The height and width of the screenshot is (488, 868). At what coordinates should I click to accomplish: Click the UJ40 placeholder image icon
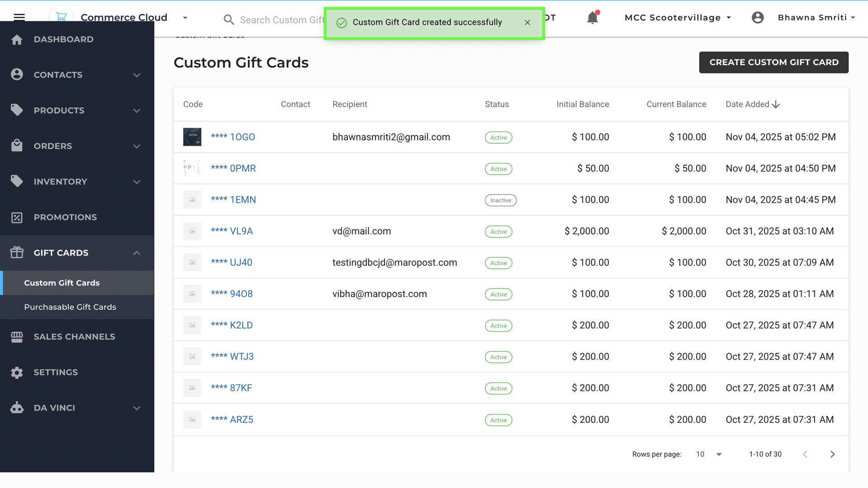click(x=192, y=262)
